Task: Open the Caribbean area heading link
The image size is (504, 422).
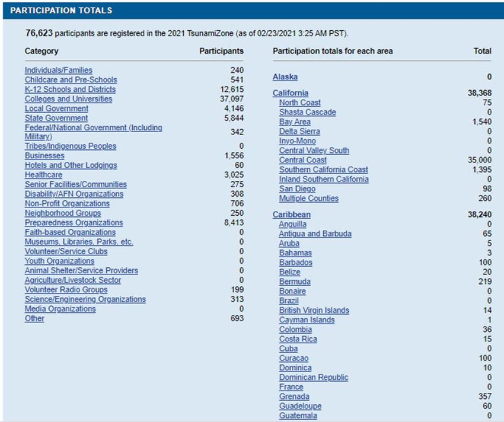Action: (291, 215)
